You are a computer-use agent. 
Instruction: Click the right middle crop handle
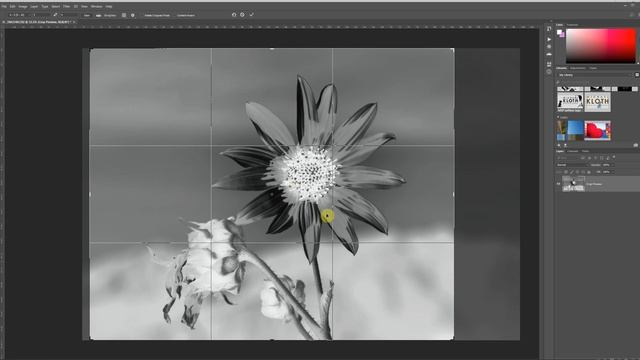point(453,194)
